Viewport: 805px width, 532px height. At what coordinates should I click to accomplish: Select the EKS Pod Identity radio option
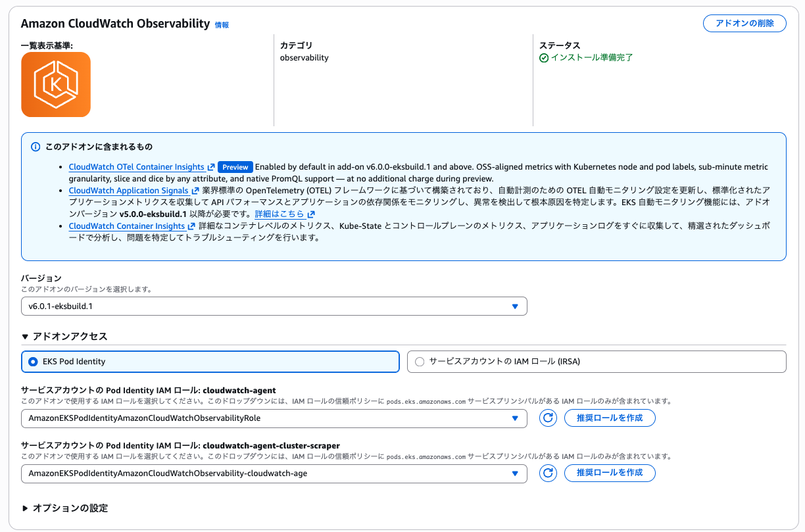point(210,362)
